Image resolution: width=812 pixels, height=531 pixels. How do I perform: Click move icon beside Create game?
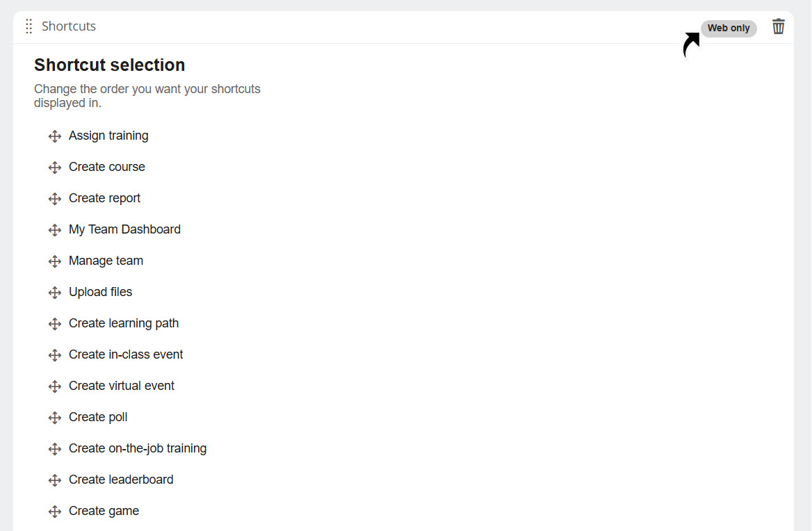click(55, 512)
